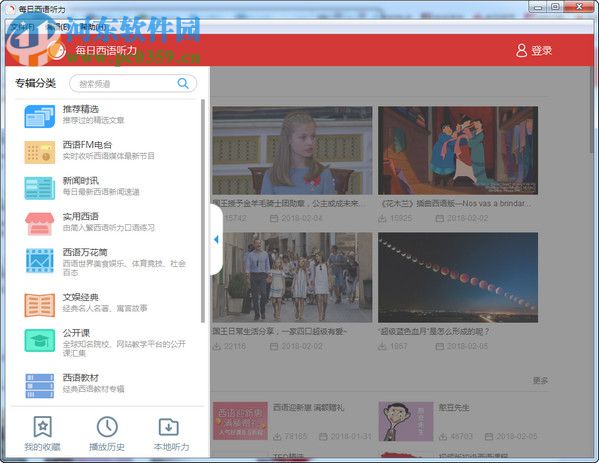Click the 西语迎新惠 满额赠礼 title
Screen dimensions: 599x463
[308, 408]
